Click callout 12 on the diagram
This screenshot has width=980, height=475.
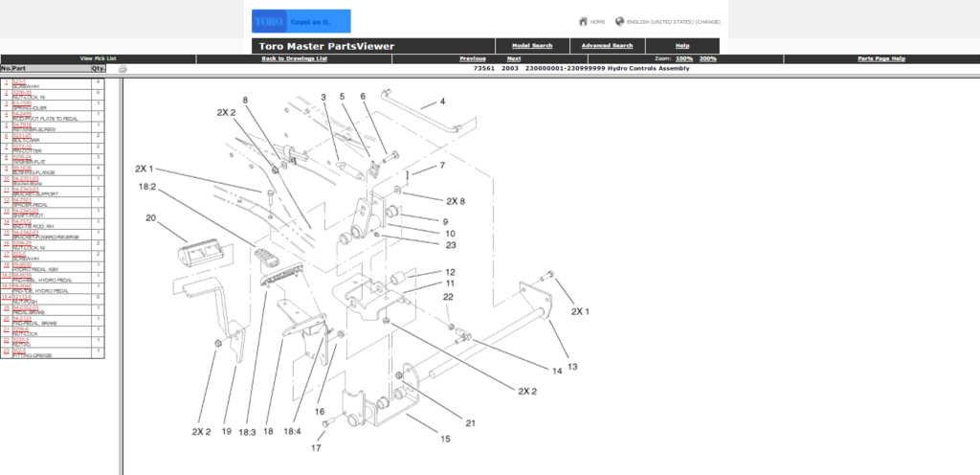(x=450, y=272)
